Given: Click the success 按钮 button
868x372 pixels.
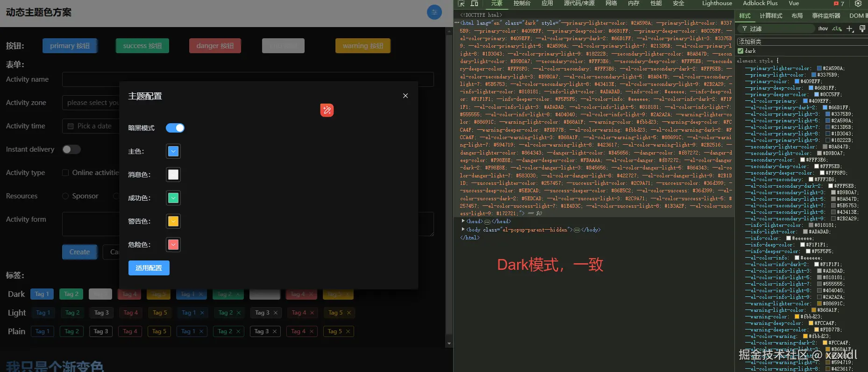Looking at the screenshot, I should pyautogui.click(x=142, y=46).
